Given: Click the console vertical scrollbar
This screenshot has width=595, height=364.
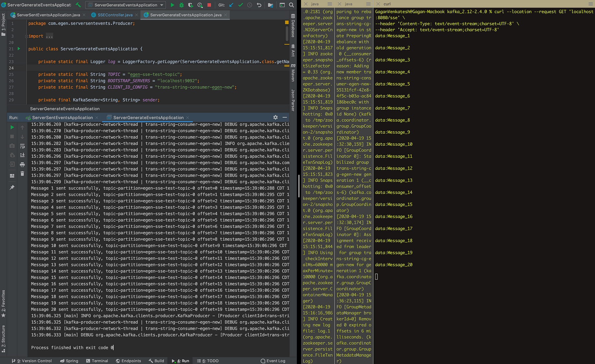Looking at the screenshot, I should 298,186.
